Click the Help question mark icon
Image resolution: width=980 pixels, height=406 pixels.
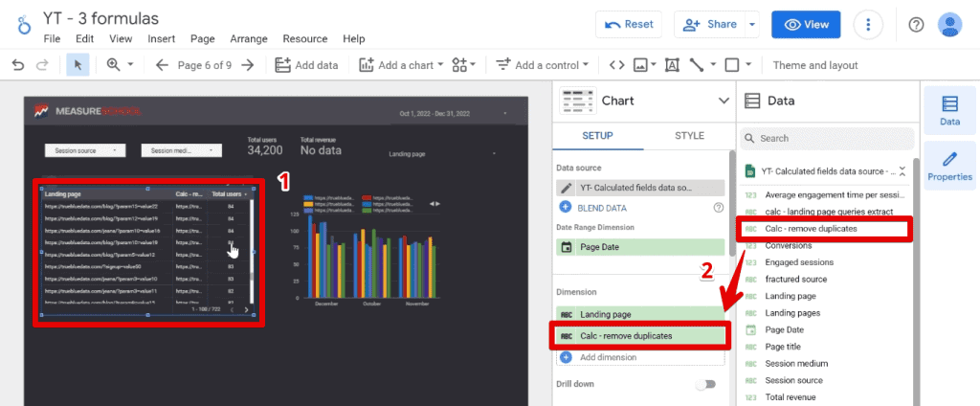[916, 24]
